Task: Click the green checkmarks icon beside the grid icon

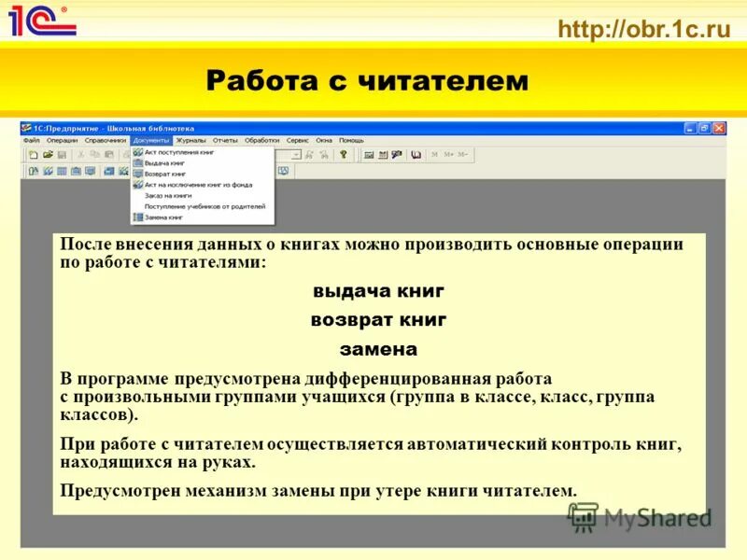Action: click(x=48, y=171)
